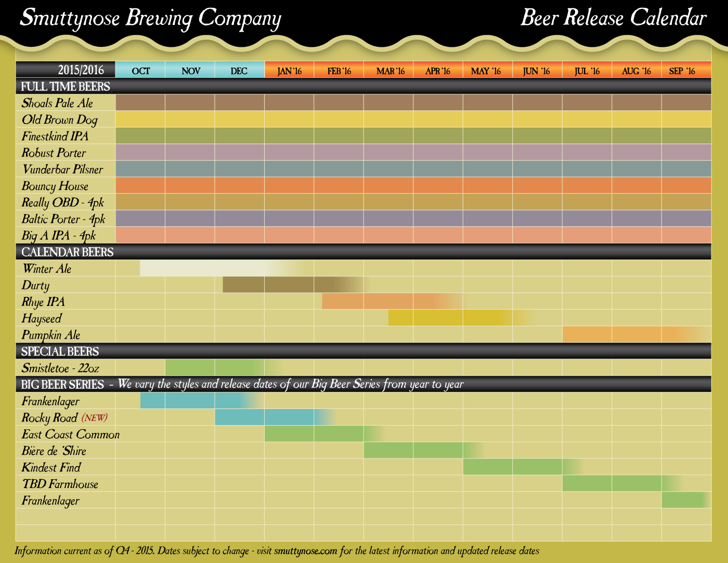Click the green Kindest Find release bar
The height and width of the screenshot is (563, 728).
[x=523, y=467]
